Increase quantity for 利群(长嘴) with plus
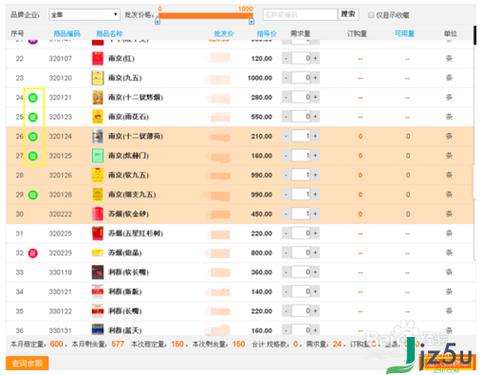Image resolution: width=484 pixels, height=375 pixels. point(315,311)
